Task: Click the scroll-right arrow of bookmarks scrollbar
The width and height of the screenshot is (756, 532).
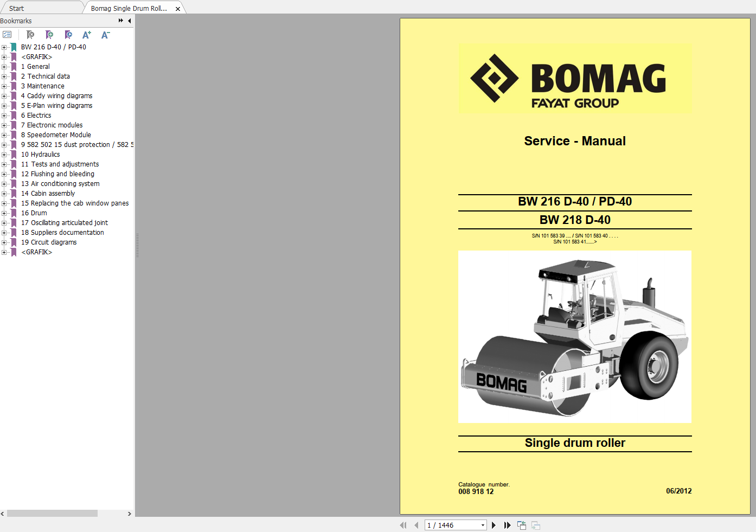Action: (x=130, y=514)
